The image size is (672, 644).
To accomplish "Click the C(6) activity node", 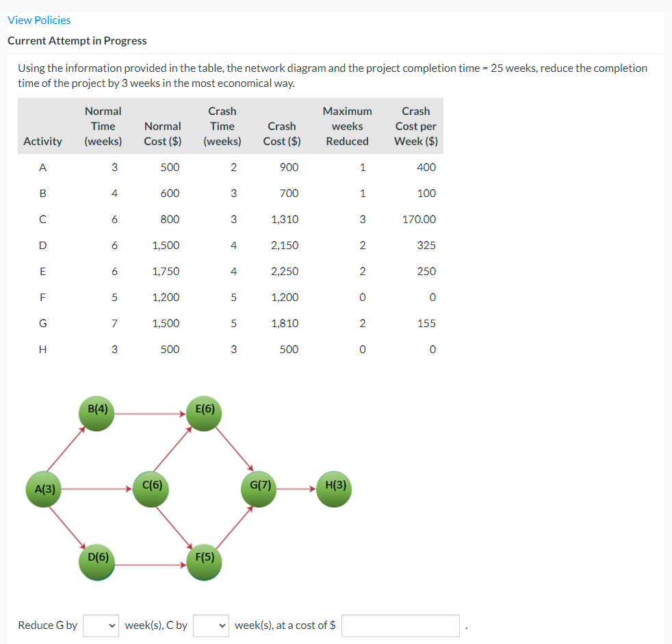I will click(151, 489).
